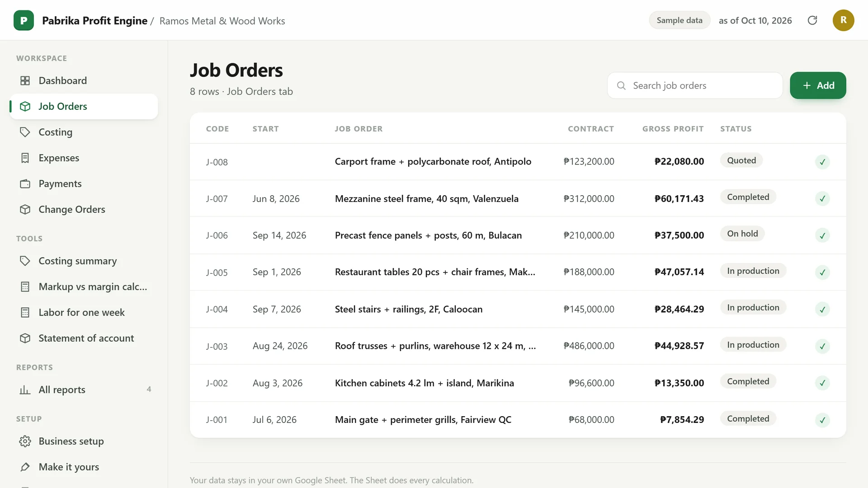Click the J-003 code cell
Viewport: 868px width, 488px height.
(217, 347)
